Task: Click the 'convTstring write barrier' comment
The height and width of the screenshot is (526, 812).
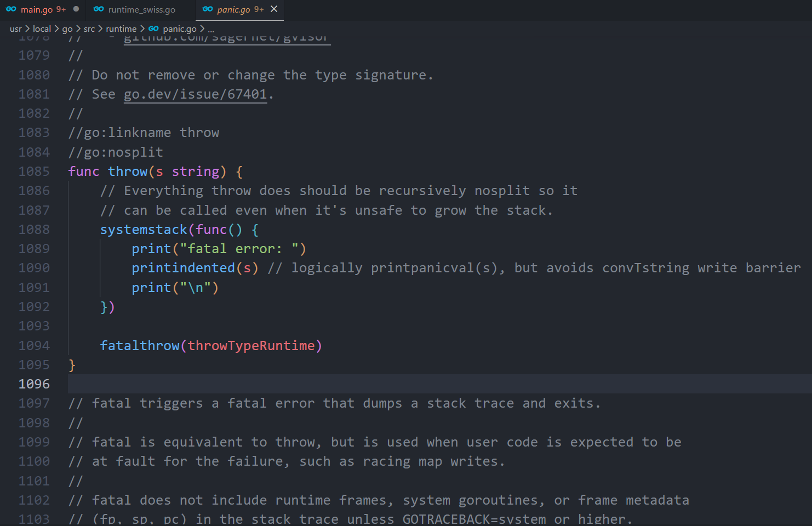Action: click(701, 268)
